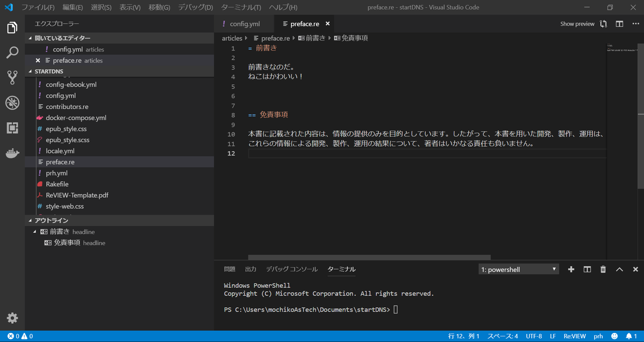Open the ターミナル(T) menu
Viewport: 644px width, 342px height.
[x=241, y=8]
